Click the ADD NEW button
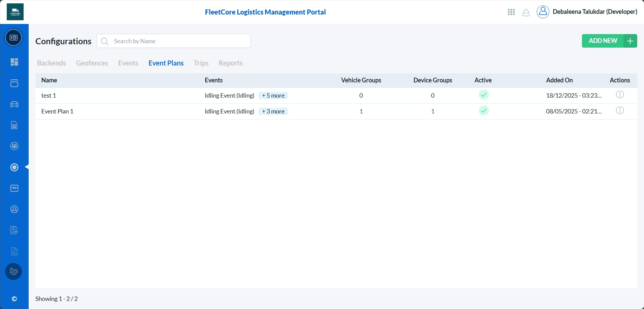Image resolution: width=644 pixels, height=309 pixels. click(609, 41)
